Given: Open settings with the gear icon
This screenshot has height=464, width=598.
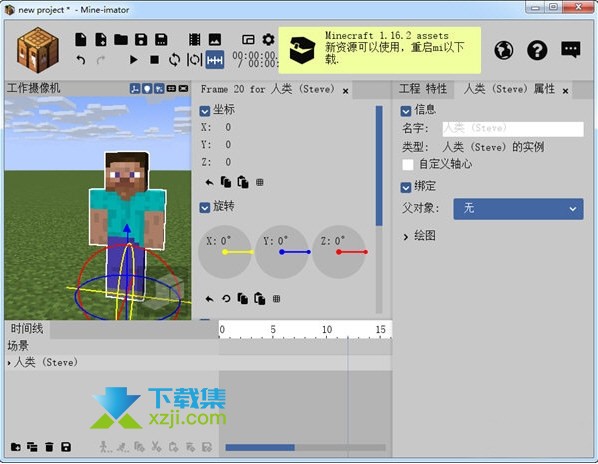Looking at the screenshot, I should (x=268, y=39).
